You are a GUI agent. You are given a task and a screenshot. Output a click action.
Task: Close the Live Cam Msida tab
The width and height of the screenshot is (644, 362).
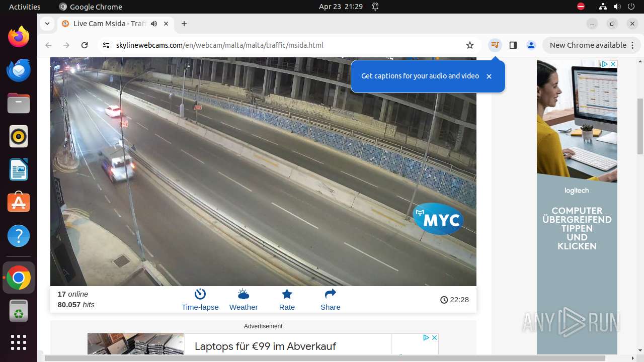(x=166, y=24)
